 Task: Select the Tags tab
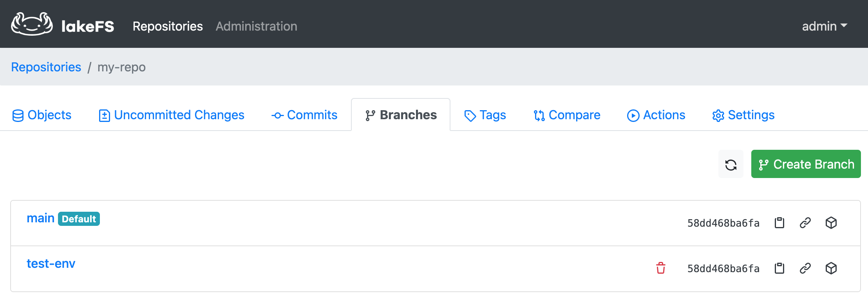485,115
